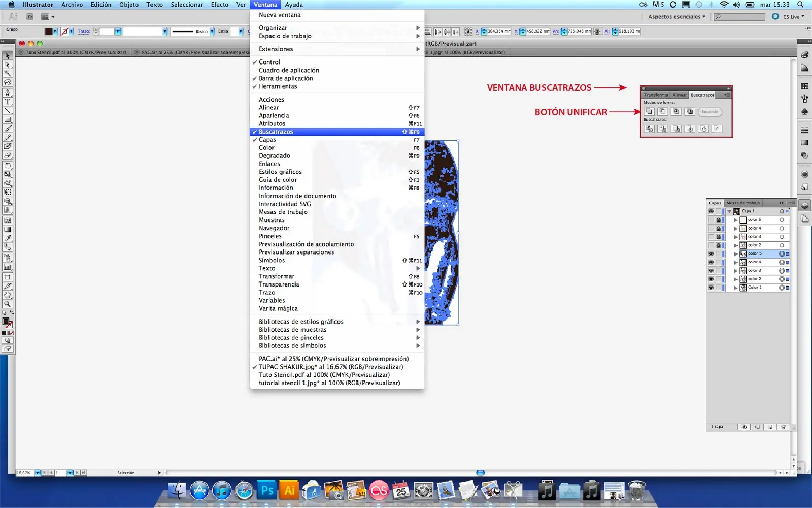Open the Buscatrazos panel options menu
This screenshot has width=812, height=508.
[727, 95]
